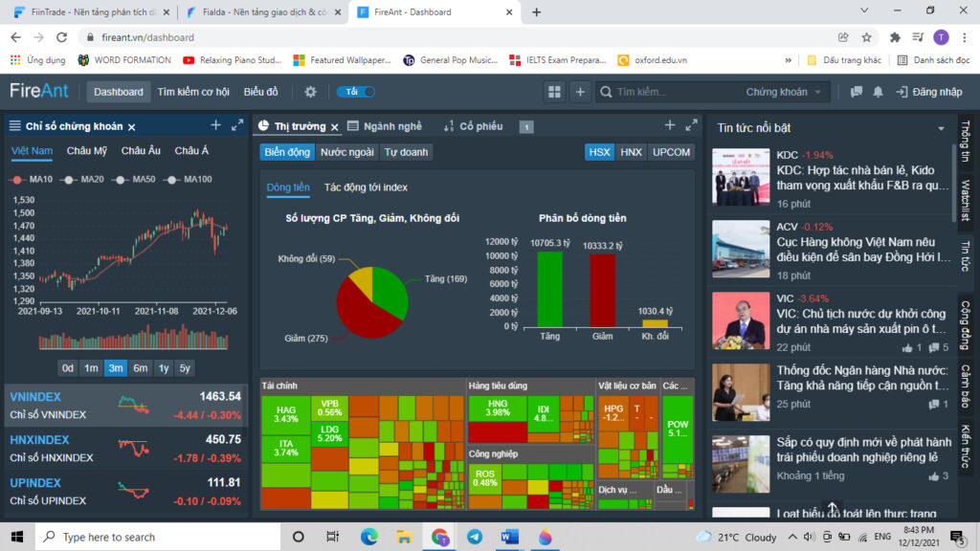Switch to the Ngành nghề tab
Viewport: 980px width, 551px height.
(385, 126)
